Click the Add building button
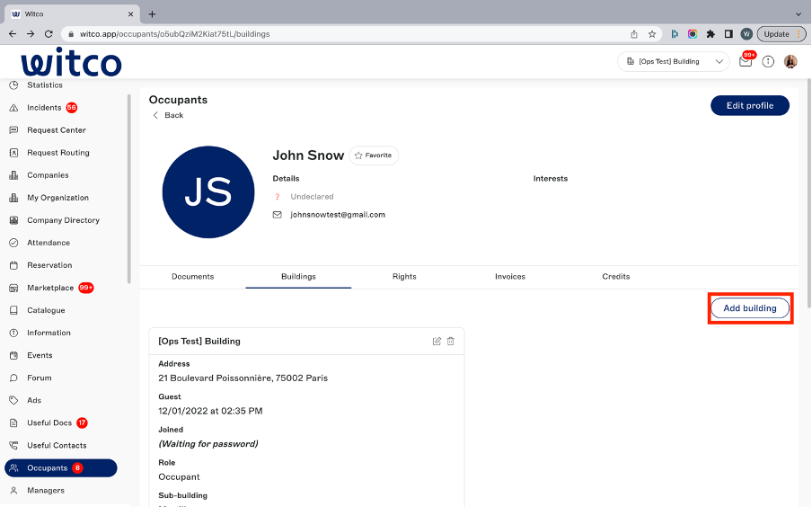The height and width of the screenshot is (507, 812). (x=749, y=308)
